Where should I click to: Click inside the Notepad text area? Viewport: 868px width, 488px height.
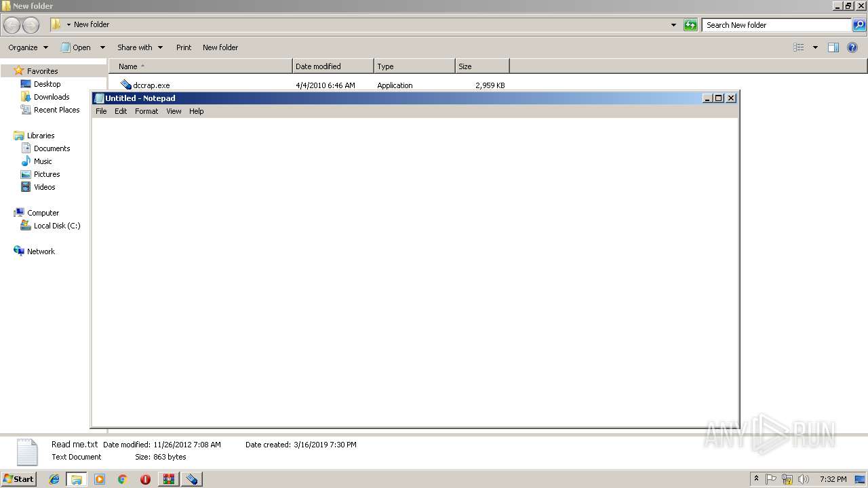[415, 272]
